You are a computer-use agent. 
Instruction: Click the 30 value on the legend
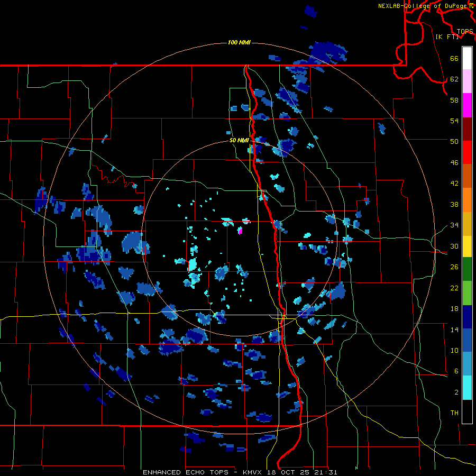pyautogui.click(x=454, y=246)
